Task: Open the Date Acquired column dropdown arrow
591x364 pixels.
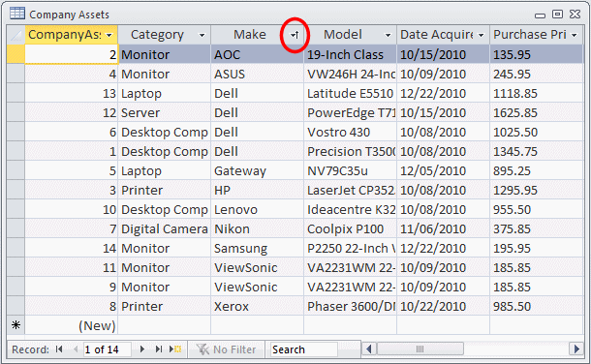Action: click(x=481, y=35)
